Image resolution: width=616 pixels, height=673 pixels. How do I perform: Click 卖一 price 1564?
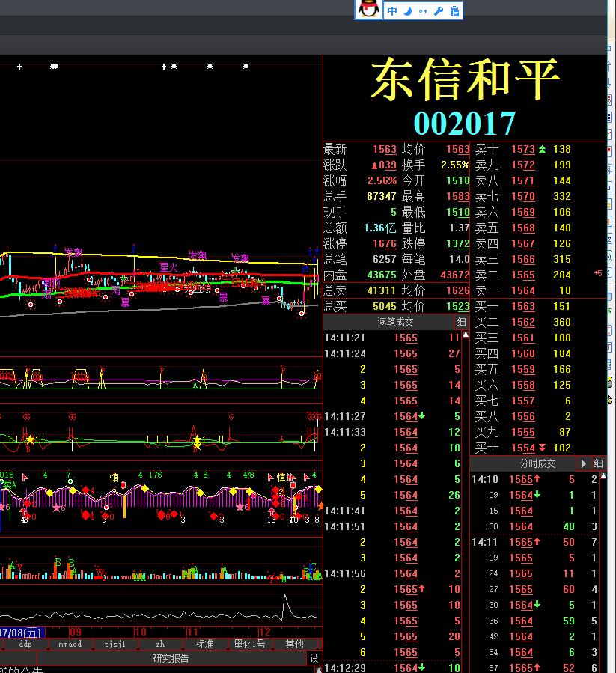point(523,290)
